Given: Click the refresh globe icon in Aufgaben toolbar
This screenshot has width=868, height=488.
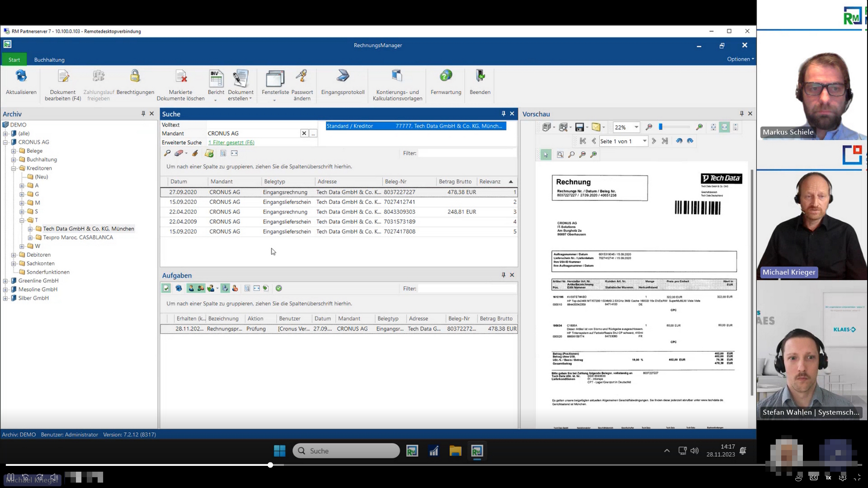Looking at the screenshot, I should [x=178, y=288].
